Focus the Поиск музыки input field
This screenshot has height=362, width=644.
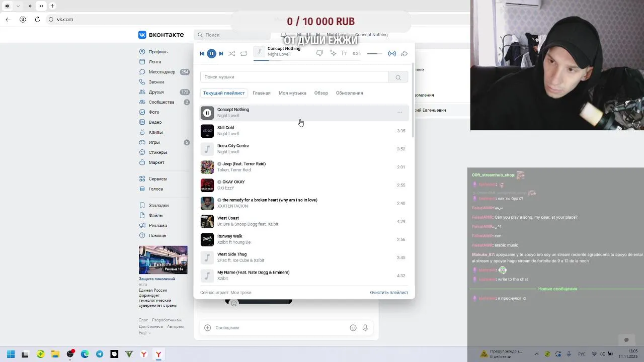(x=294, y=77)
